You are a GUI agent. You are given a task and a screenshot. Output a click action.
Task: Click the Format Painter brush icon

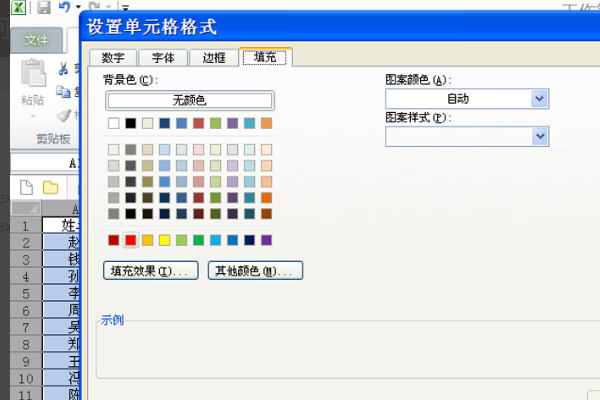(64, 115)
